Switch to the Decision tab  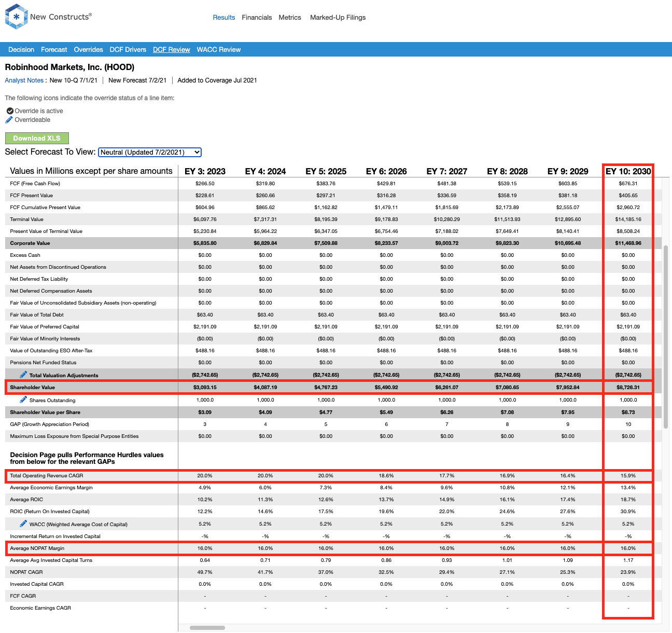tap(21, 50)
